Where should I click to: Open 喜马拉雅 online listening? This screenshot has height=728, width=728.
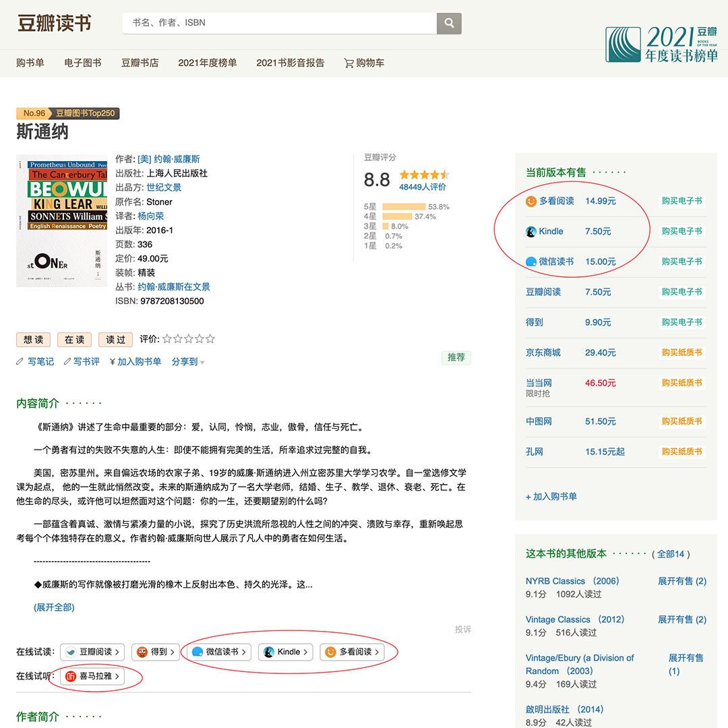92,676
